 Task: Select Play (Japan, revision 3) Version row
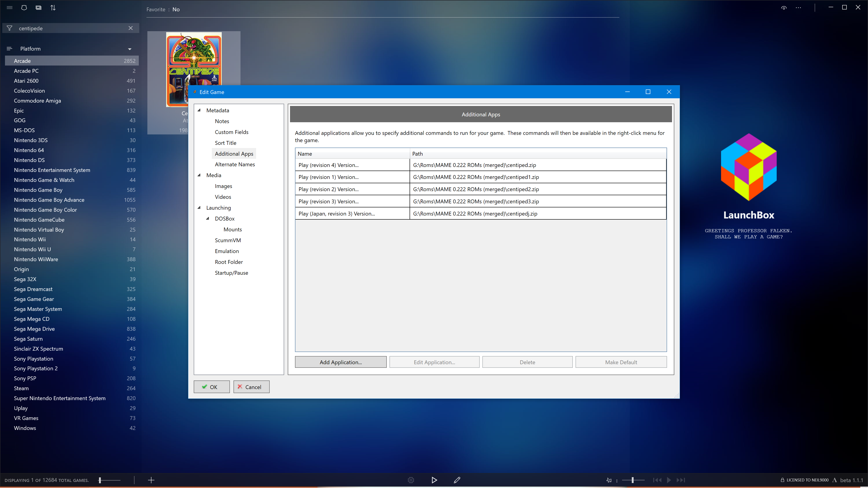tap(481, 213)
